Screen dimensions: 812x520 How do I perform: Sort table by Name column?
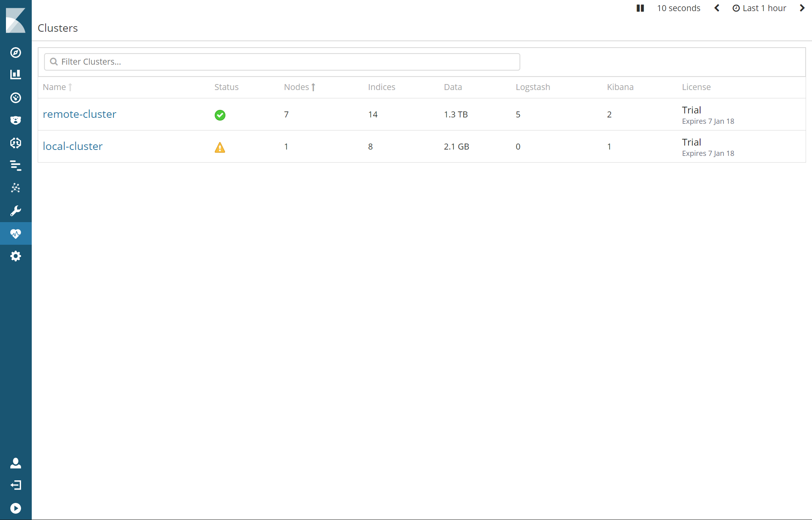54,87
